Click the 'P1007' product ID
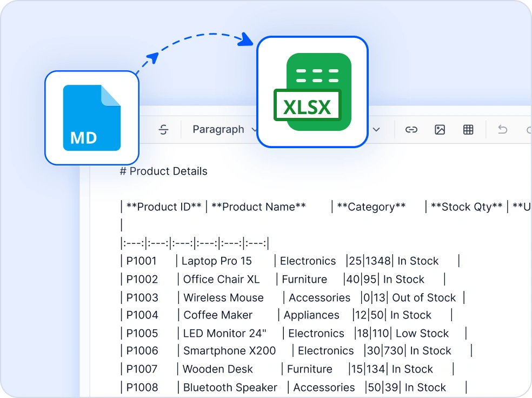This screenshot has height=398, width=532. click(142, 369)
